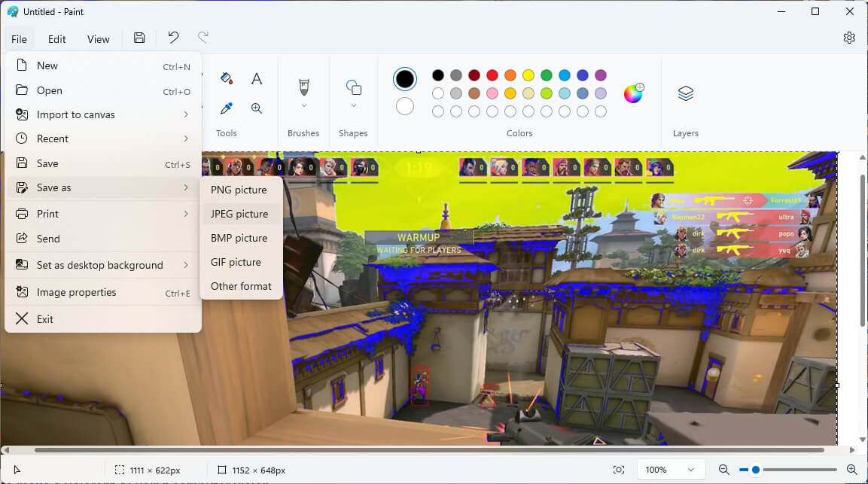The width and height of the screenshot is (868, 484).
Task: Open the Shapes gallery icon
Action: pos(354,87)
